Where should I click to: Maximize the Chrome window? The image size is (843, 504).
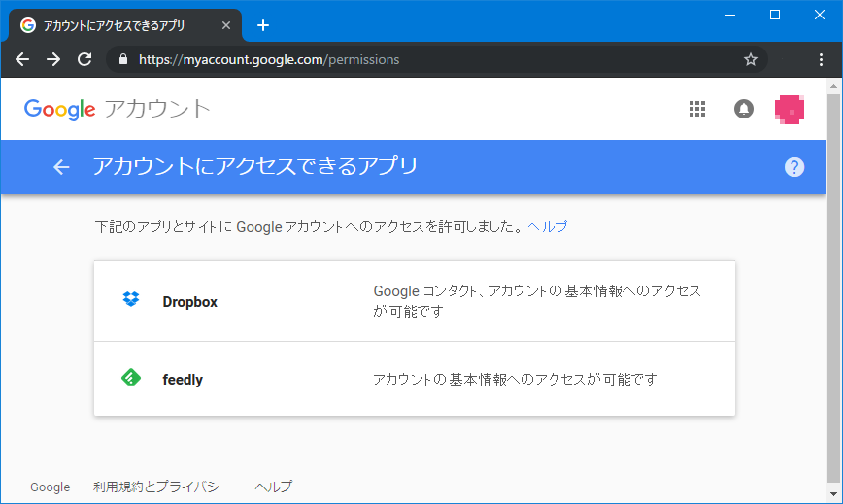(775, 15)
